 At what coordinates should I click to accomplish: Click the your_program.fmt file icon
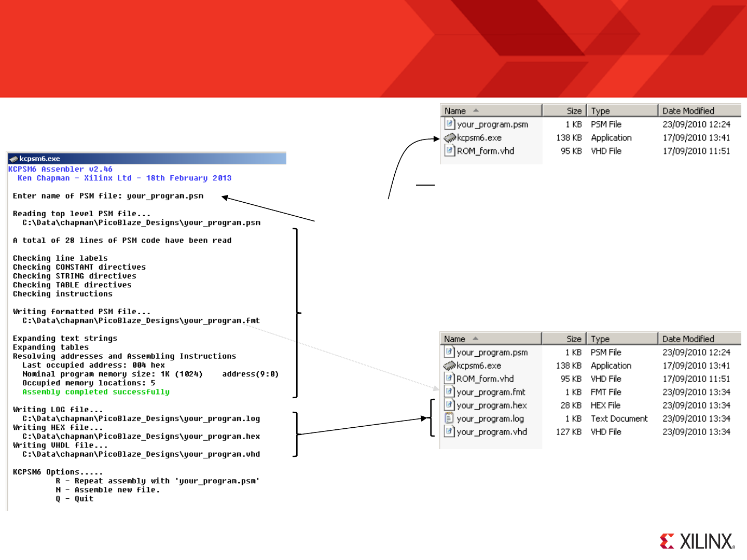pyautogui.click(x=449, y=392)
